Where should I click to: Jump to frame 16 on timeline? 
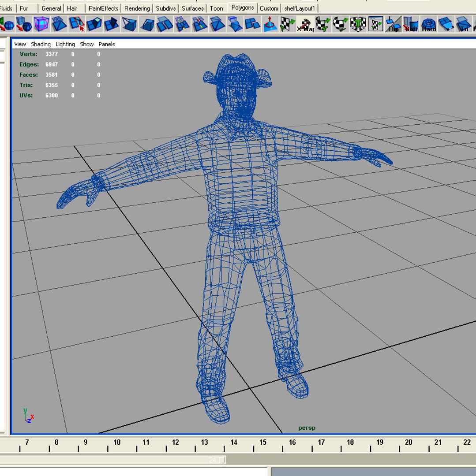pos(292,443)
